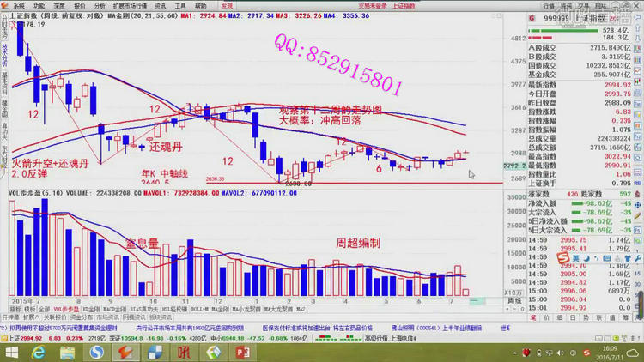644x362 pixels.
Task: Click the red 发现 button in menu bar
Action: click(227, 5)
